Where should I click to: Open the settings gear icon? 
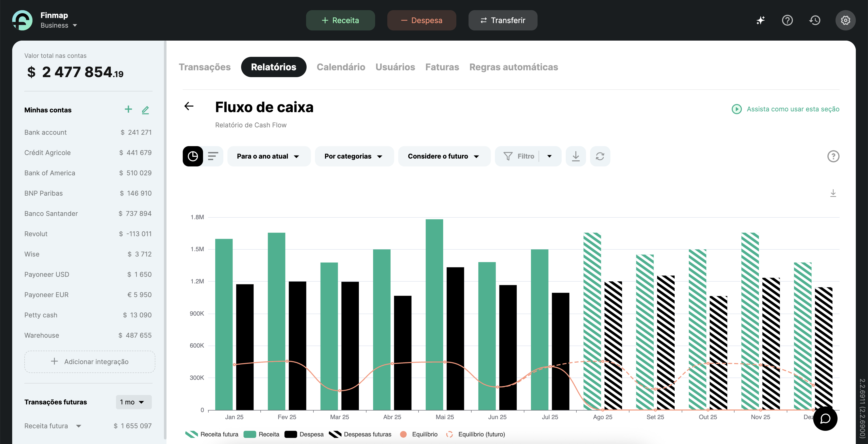click(x=845, y=20)
